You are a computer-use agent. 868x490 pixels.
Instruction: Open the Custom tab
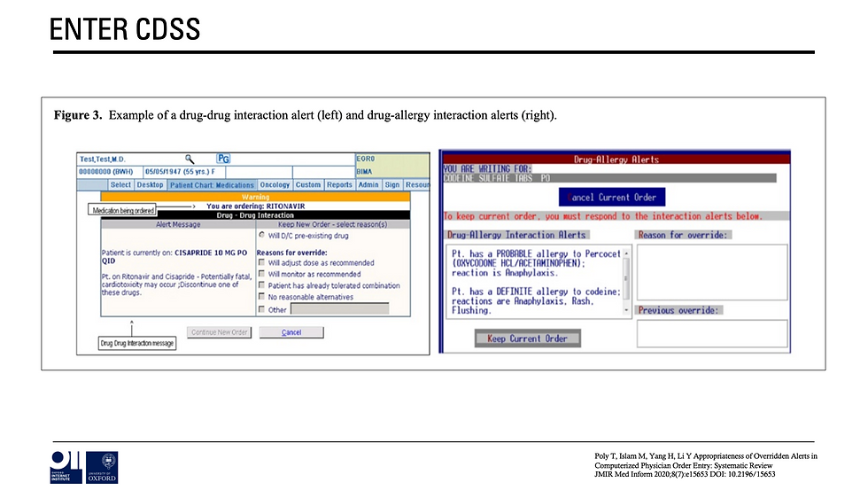pyautogui.click(x=308, y=185)
